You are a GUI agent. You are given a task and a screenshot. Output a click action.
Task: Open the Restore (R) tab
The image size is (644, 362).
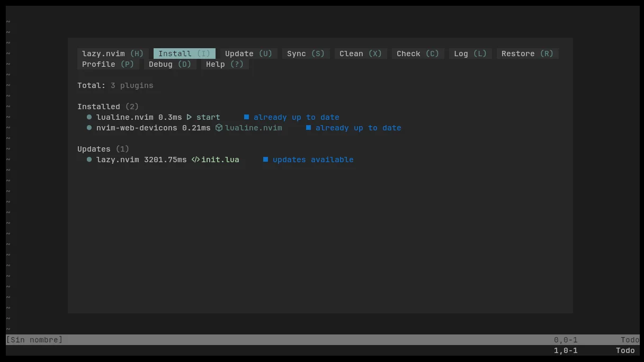(527, 54)
